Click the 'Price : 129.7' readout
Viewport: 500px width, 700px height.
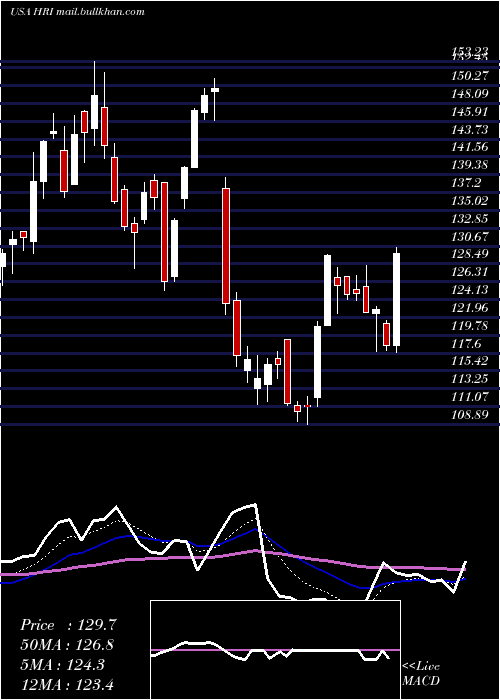(68, 625)
